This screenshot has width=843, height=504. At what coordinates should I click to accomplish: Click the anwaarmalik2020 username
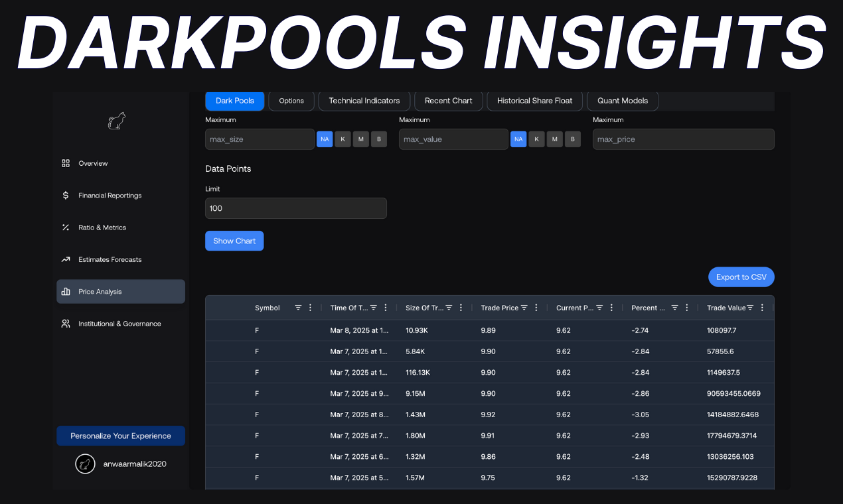coord(135,464)
